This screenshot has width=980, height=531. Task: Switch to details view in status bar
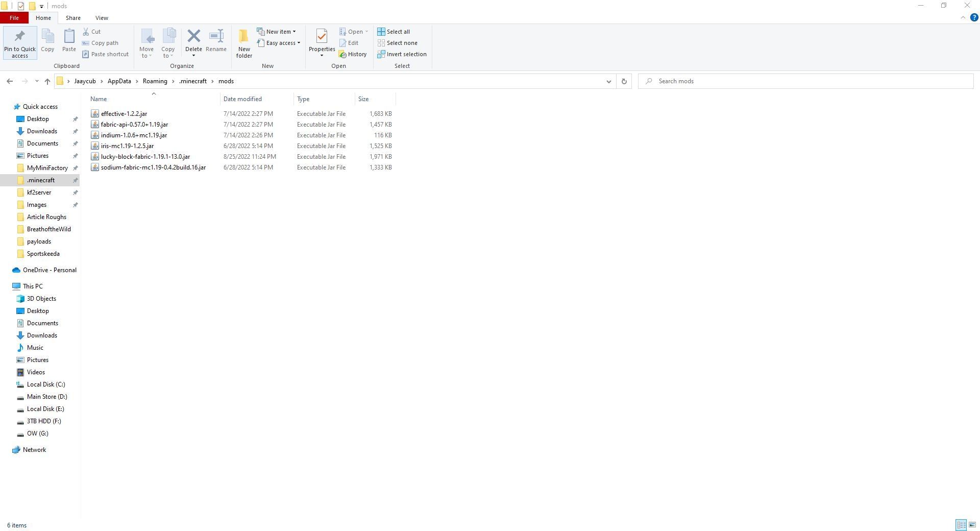click(961, 525)
